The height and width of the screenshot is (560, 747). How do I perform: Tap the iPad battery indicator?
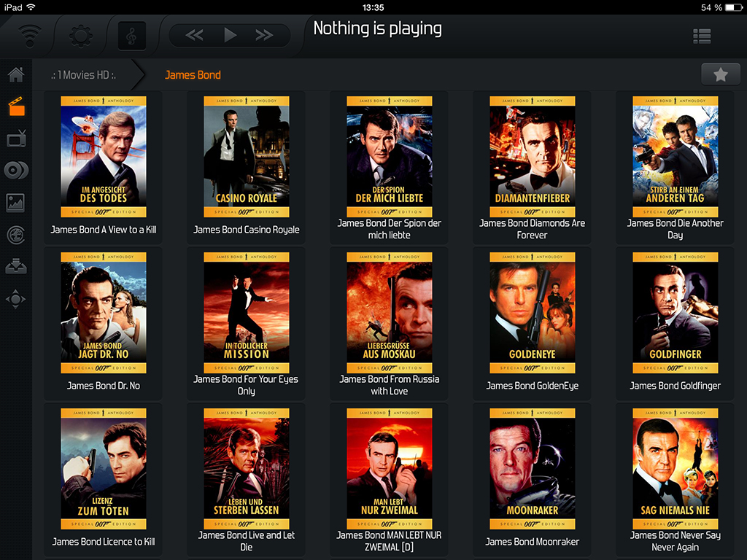click(x=733, y=7)
